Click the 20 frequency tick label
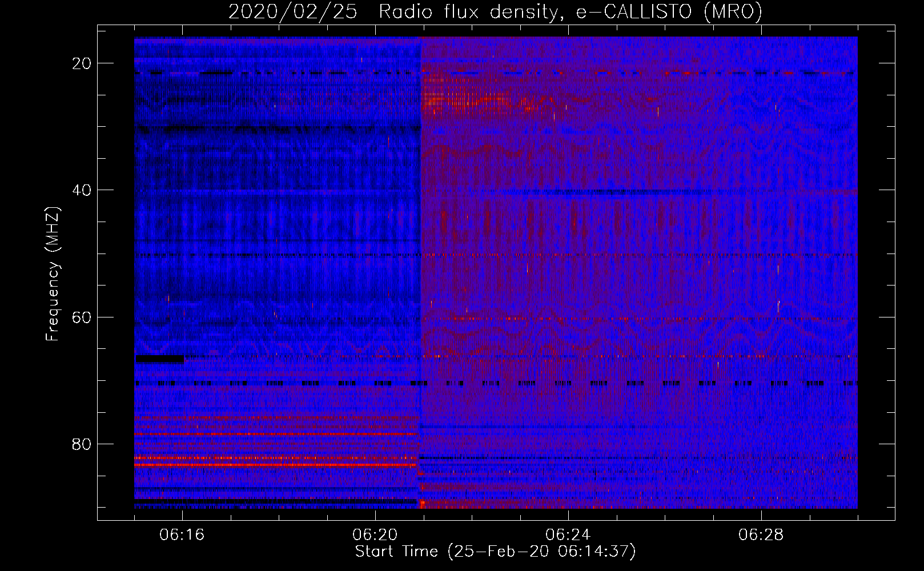Screen dimensions: 924x571 point(82,63)
